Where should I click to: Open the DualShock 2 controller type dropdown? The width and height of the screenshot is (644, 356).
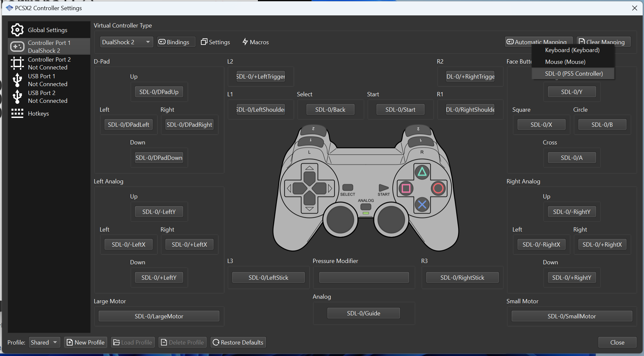pos(126,42)
